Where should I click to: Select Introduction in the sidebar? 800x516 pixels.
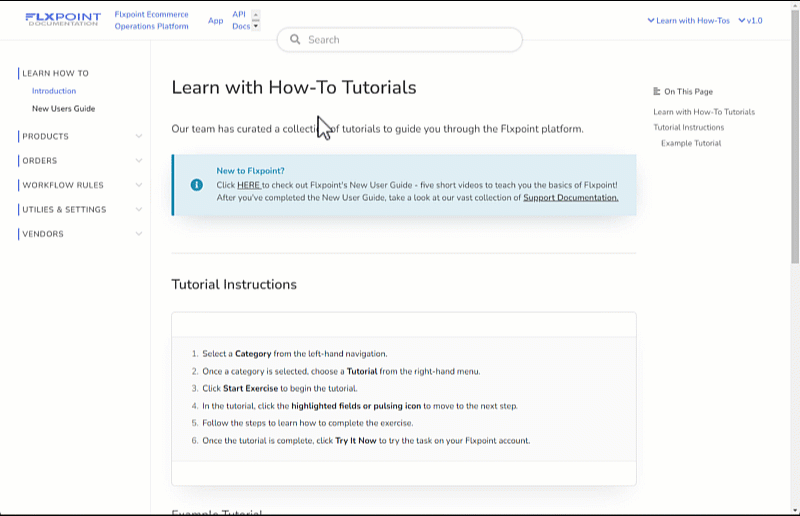(54, 91)
